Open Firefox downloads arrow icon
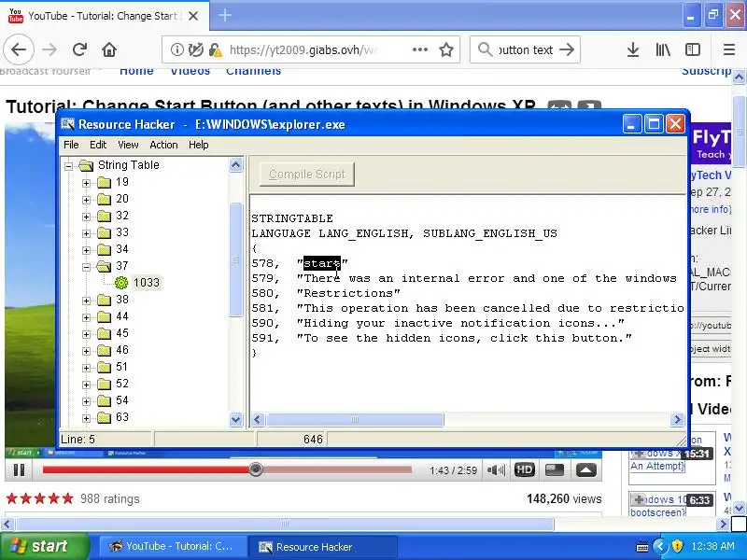 [633, 49]
